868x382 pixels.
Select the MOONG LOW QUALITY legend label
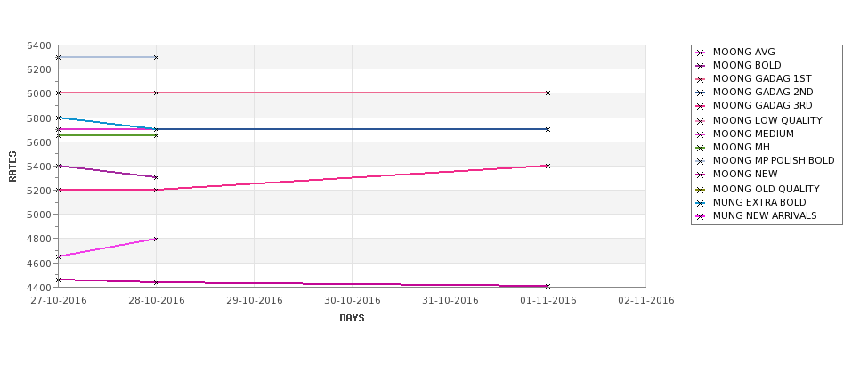(767, 120)
